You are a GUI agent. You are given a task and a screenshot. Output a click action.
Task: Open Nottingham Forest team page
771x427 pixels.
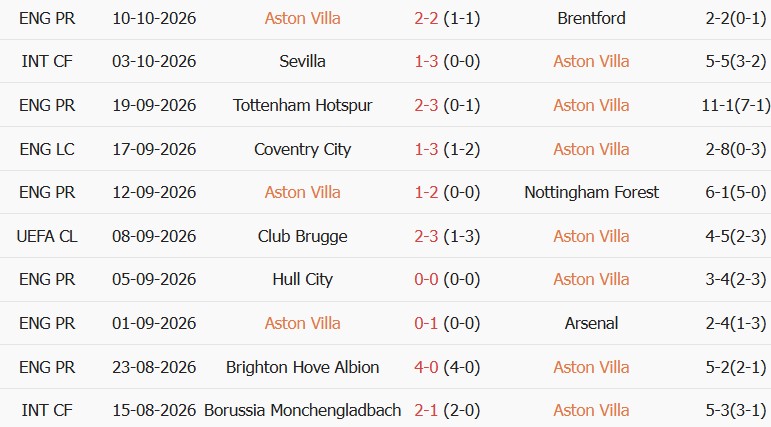point(591,192)
